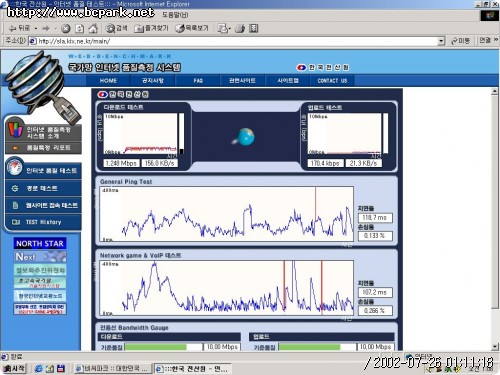Viewport: 500px width, 375px height.
Task: Open the Back button history dropdown arrow
Action: [x=35, y=29]
